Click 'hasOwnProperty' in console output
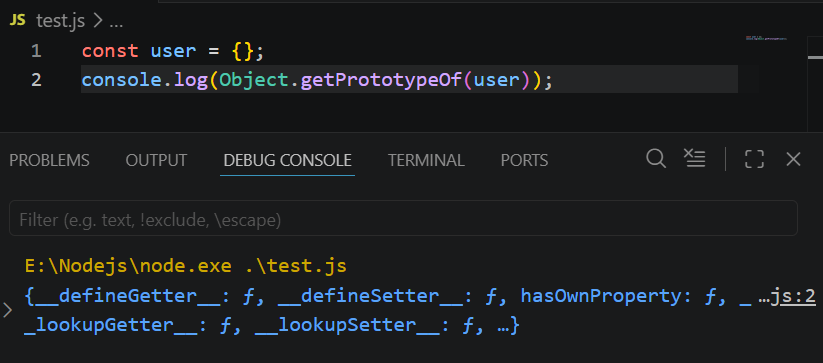823x363 pixels. pos(601,296)
